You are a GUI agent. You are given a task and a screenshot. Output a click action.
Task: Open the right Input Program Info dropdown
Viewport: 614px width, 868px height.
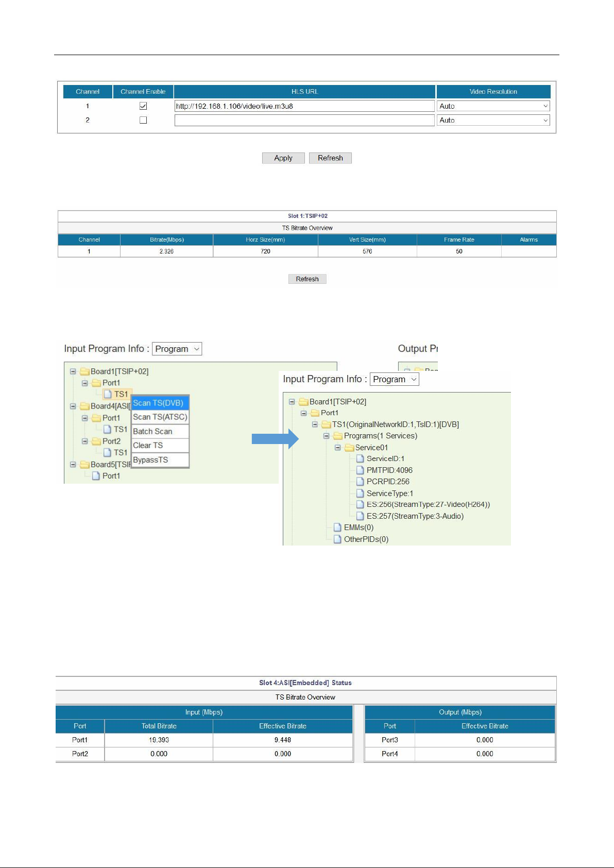coord(395,379)
